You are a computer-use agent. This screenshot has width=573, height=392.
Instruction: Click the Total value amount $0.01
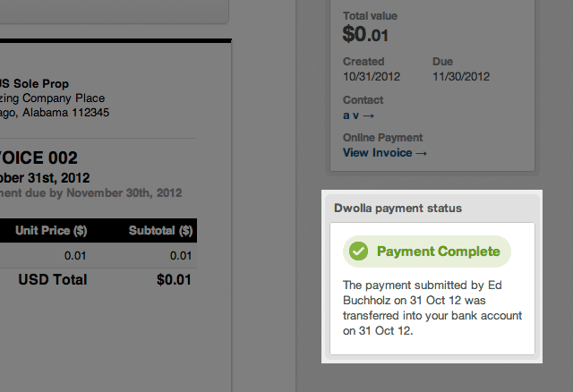366,35
